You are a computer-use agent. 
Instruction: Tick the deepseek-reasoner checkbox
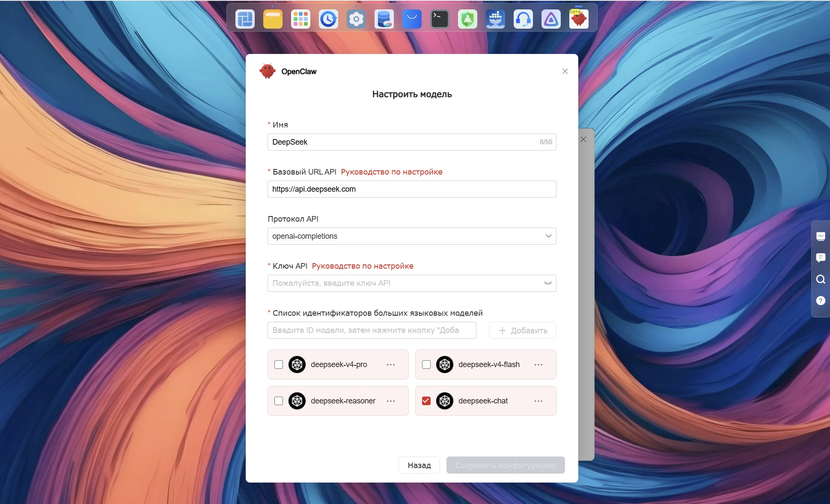click(x=279, y=401)
